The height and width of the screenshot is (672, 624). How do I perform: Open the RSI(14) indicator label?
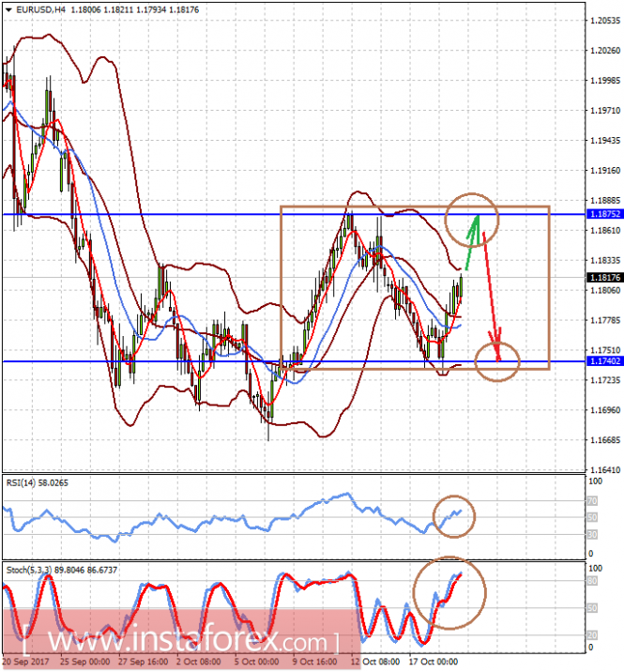(x=38, y=483)
